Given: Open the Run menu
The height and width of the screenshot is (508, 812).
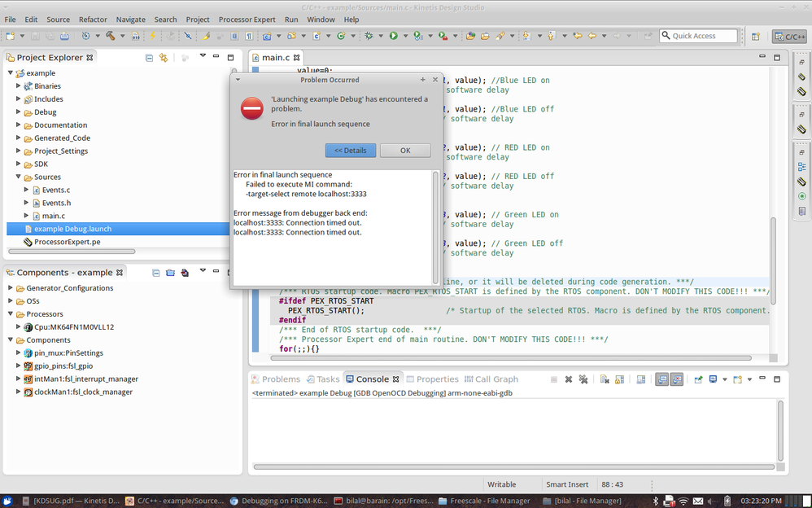Looking at the screenshot, I should click(x=291, y=20).
